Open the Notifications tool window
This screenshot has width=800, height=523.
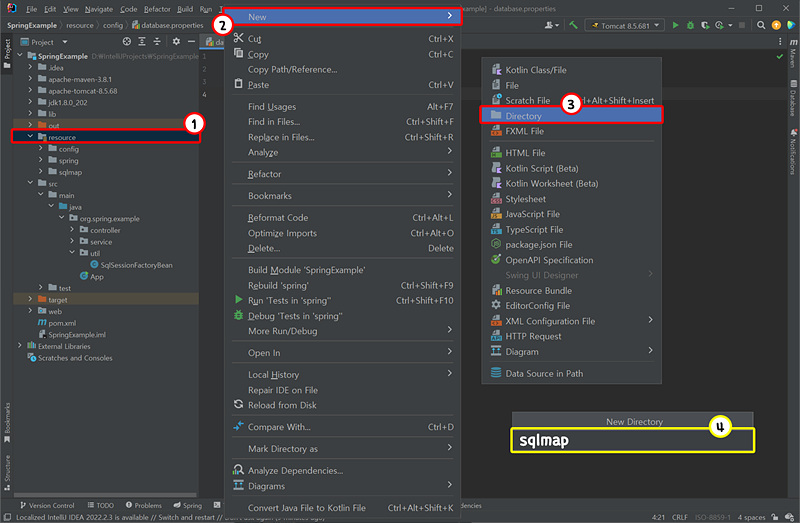point(793,152)
